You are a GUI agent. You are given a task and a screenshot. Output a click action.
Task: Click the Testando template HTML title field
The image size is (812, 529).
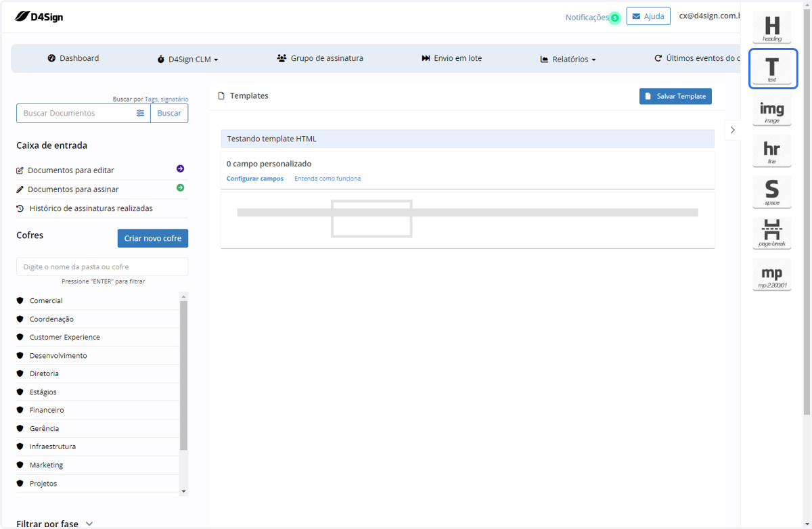tap(468, 139)
